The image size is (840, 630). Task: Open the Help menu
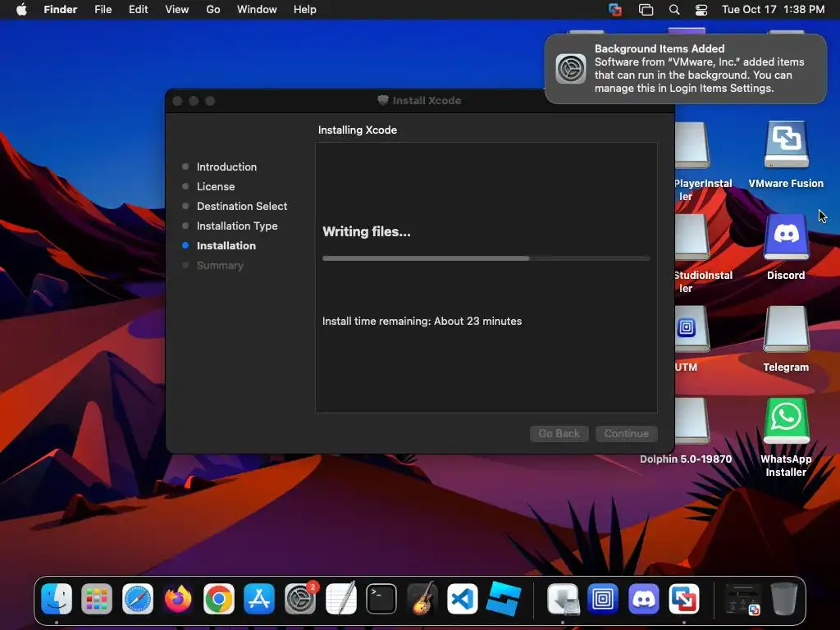tap(305, 10)
